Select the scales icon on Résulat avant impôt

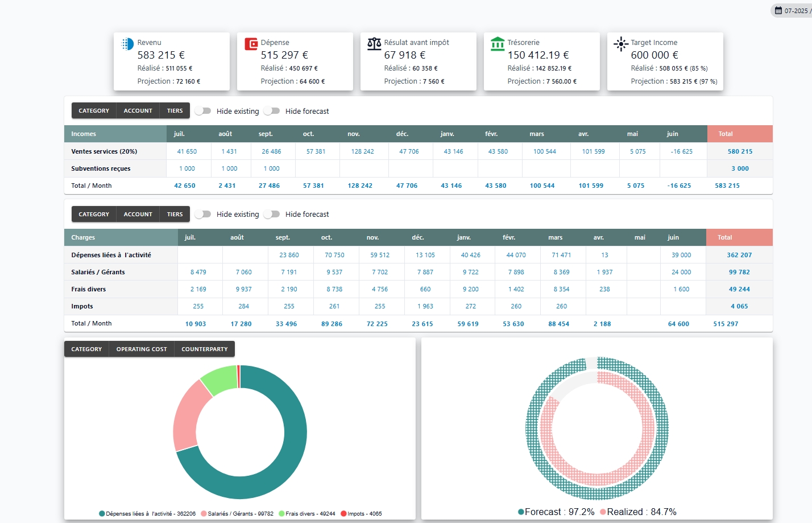point(374,43)
